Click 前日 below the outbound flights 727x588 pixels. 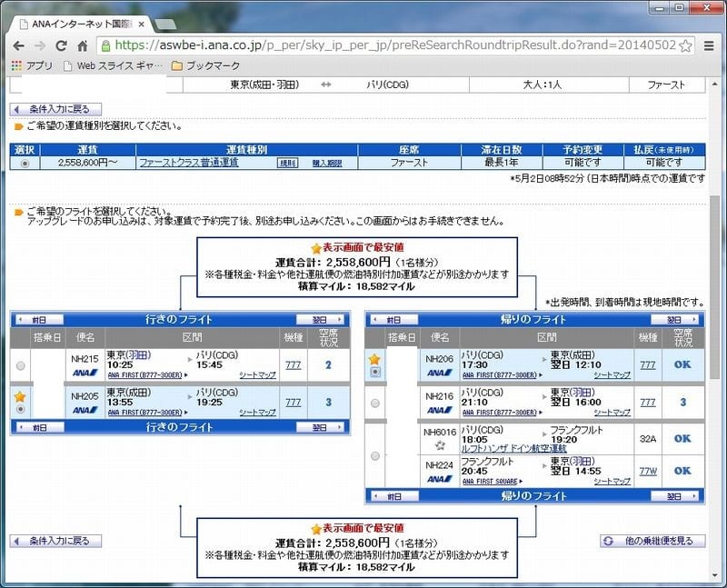coord(39,427)
